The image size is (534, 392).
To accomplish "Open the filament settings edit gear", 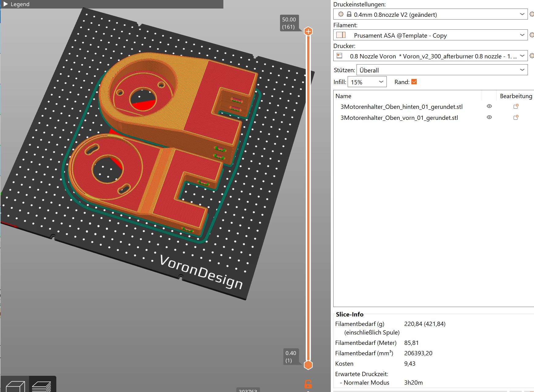I will click(x=532, y=35).
